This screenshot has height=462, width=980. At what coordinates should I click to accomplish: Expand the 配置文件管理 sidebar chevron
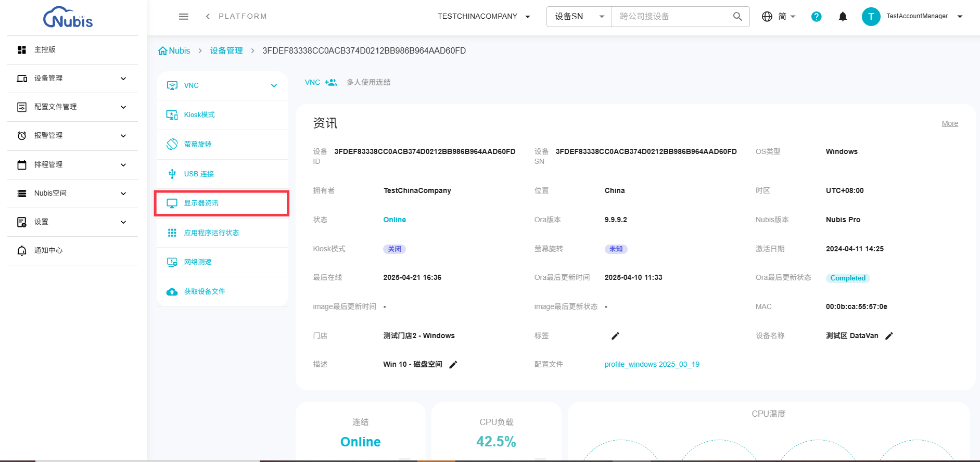coord(123,107)
